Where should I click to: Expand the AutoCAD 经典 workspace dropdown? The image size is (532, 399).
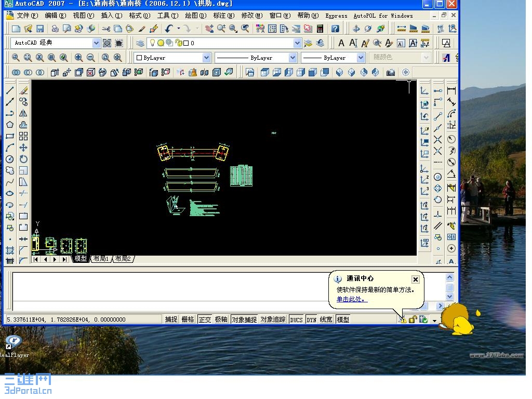pyautogui.click(x=96, y=43)
